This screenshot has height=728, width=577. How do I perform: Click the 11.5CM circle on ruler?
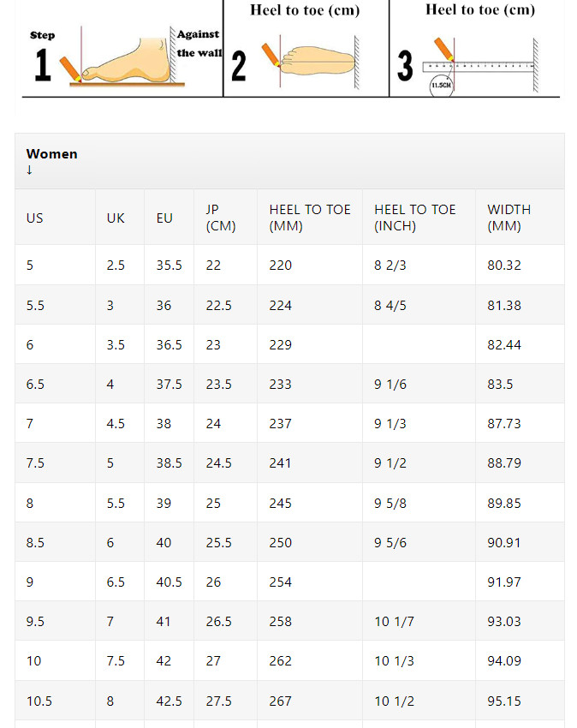point(441,86)
